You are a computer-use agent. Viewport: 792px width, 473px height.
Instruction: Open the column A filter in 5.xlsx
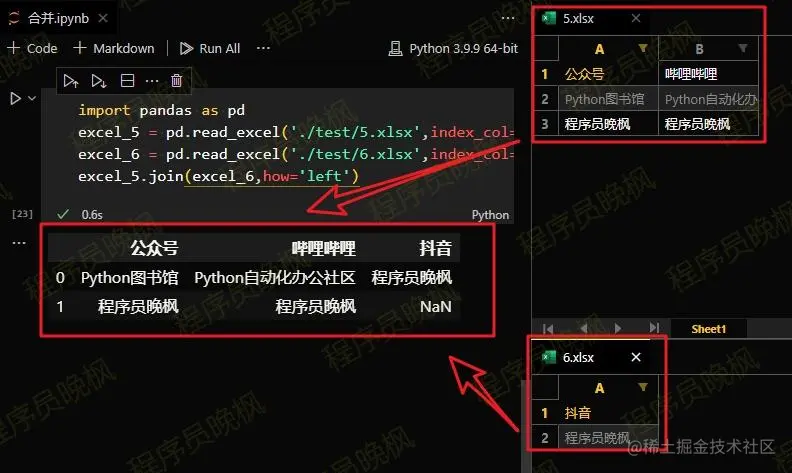click(642, 49)
